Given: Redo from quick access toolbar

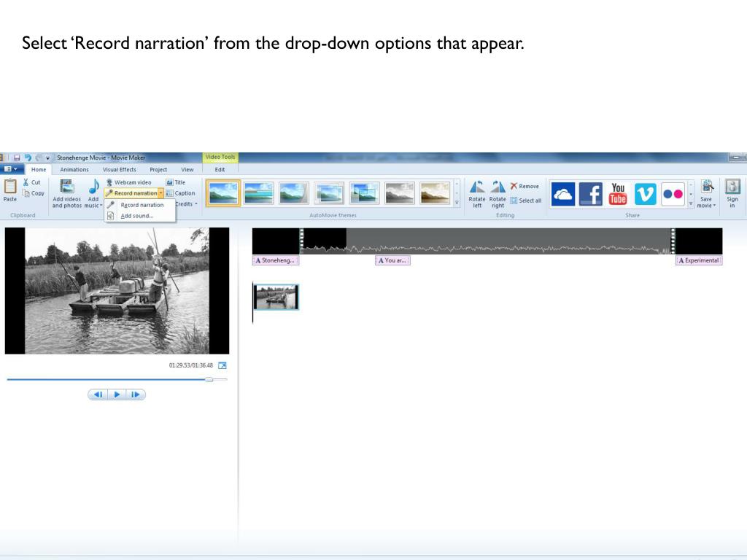Looking at the screenshot, I should coord(39,157).
